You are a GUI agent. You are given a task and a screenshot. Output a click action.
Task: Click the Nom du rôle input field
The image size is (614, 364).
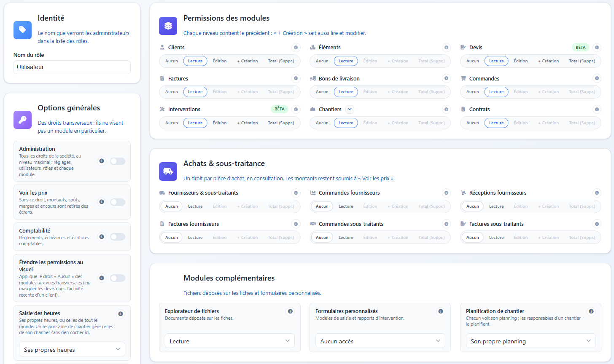point(72,67)
